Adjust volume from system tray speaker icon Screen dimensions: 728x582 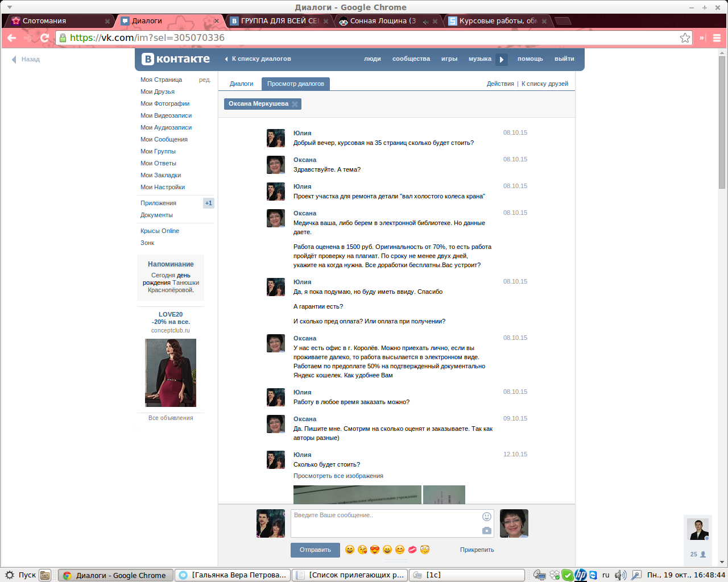pos(620,575)
